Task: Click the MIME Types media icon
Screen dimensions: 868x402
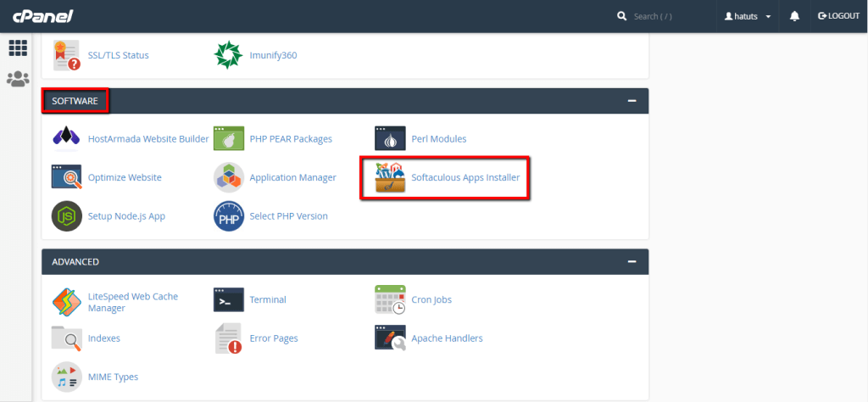Action: tap(66, 377)
